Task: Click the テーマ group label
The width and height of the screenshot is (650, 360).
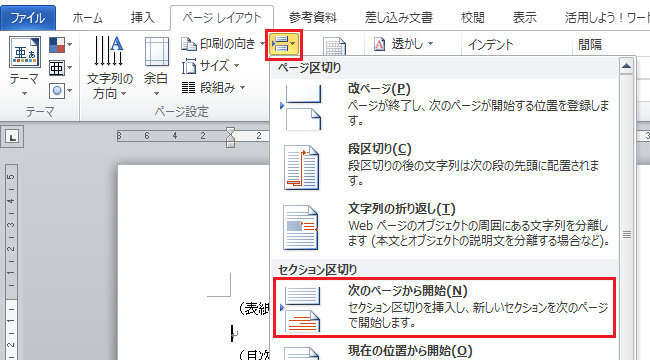Action: 39,112
